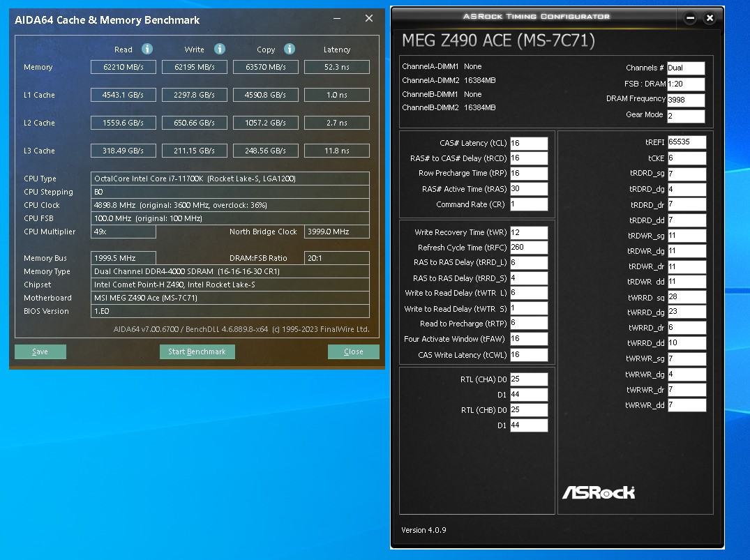Click the Gear Mode value field
The image size is (750, 560).
point(686,116)
